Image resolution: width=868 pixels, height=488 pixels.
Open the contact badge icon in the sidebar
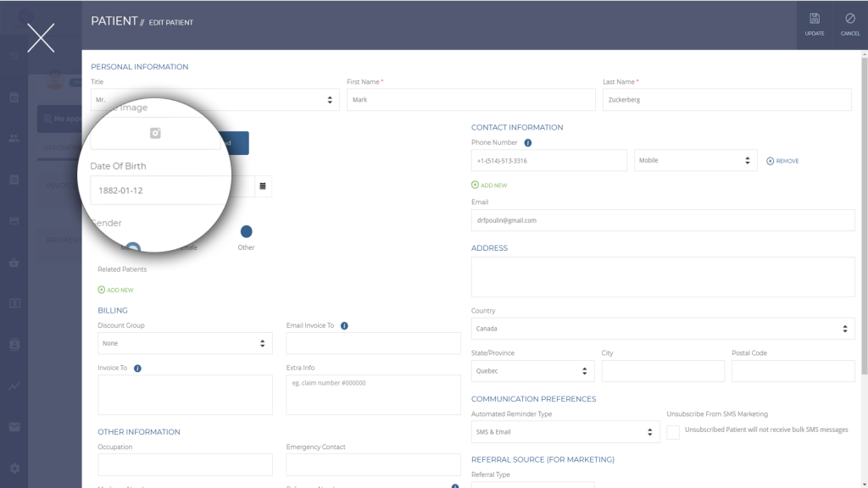tap(14, 344)
